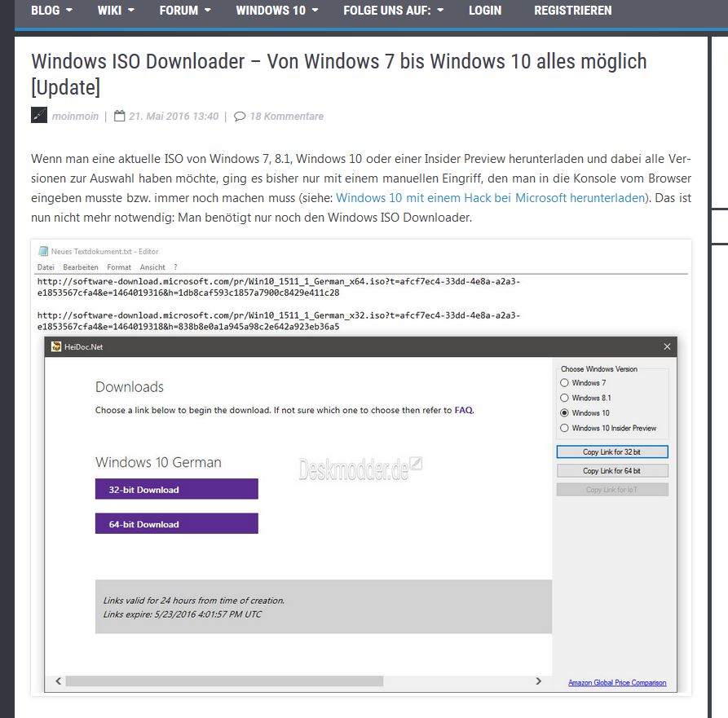The image size is (728, 718).
Task: Expand the WINDOWS 10 navigation menu
Action: 276,11
